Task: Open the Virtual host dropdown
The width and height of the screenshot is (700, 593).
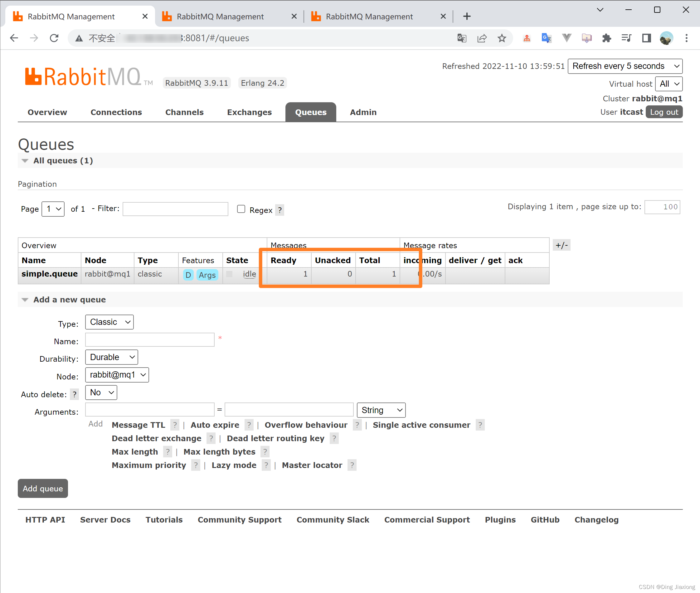Action: 669,84
